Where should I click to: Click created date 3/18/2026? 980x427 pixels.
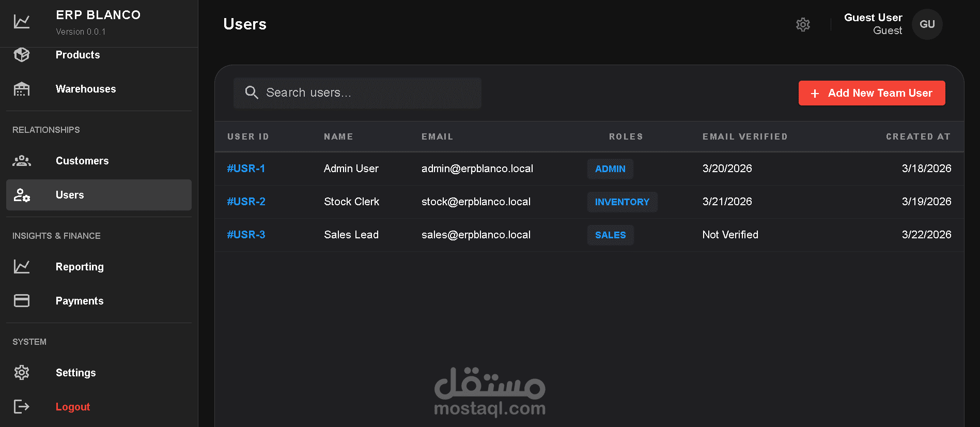926,169
